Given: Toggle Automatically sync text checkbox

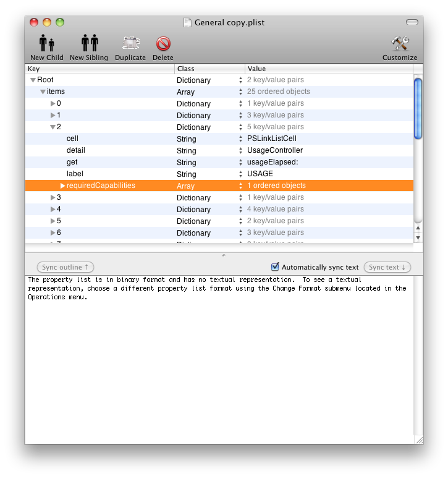Looking at the screenshot, I should [275, 267].
